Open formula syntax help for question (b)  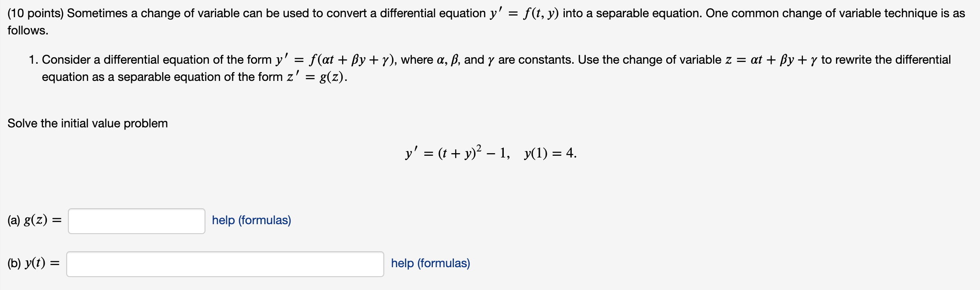click(430, 264)
